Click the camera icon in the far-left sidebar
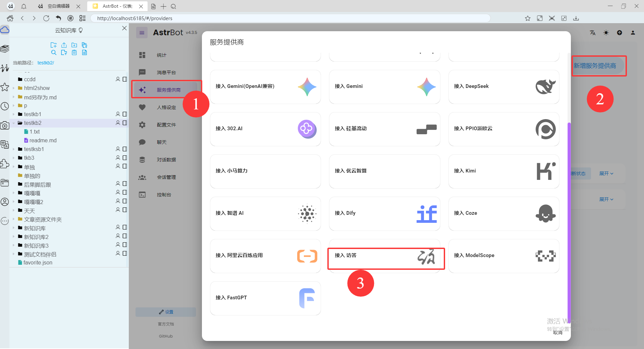 coord(5,125)
